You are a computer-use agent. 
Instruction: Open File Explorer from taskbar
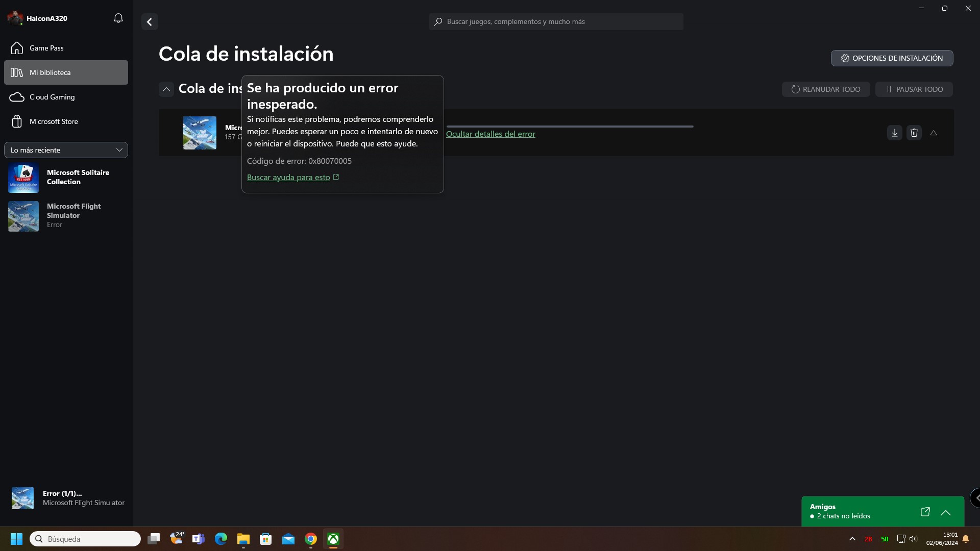point(243,539)
